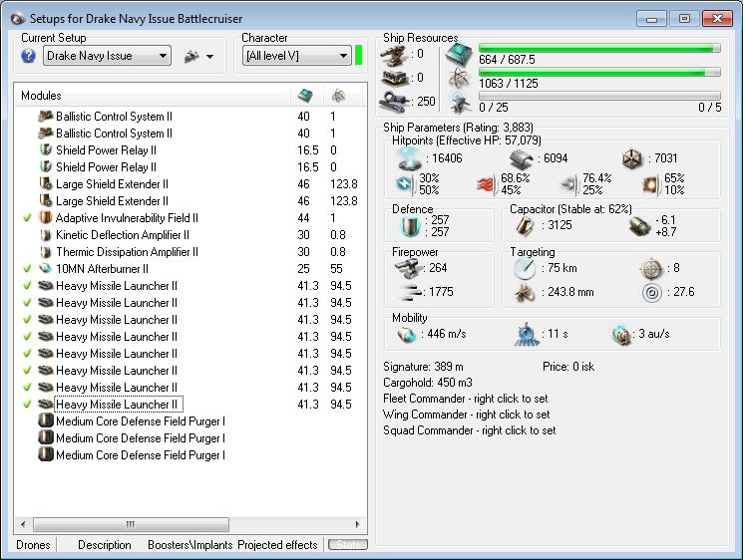Viewport: 743px width, 560px height.
Task: Switch to Projected effects tab
Action: 277,545
